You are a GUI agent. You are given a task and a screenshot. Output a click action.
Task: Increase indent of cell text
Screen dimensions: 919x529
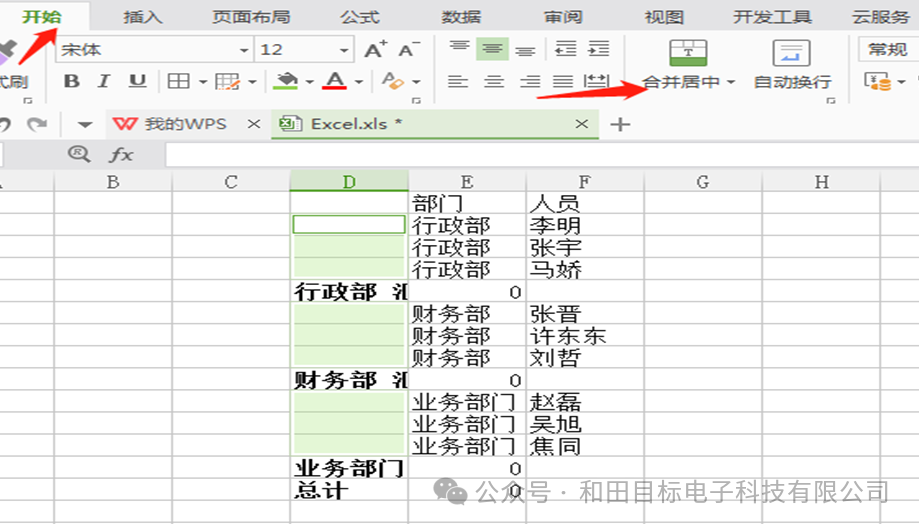598,49
